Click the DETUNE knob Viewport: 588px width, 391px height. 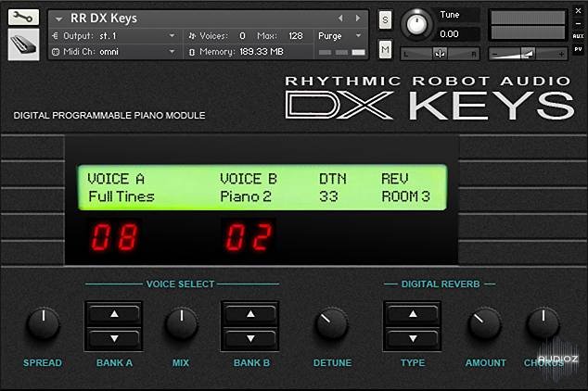click(332, 323)
